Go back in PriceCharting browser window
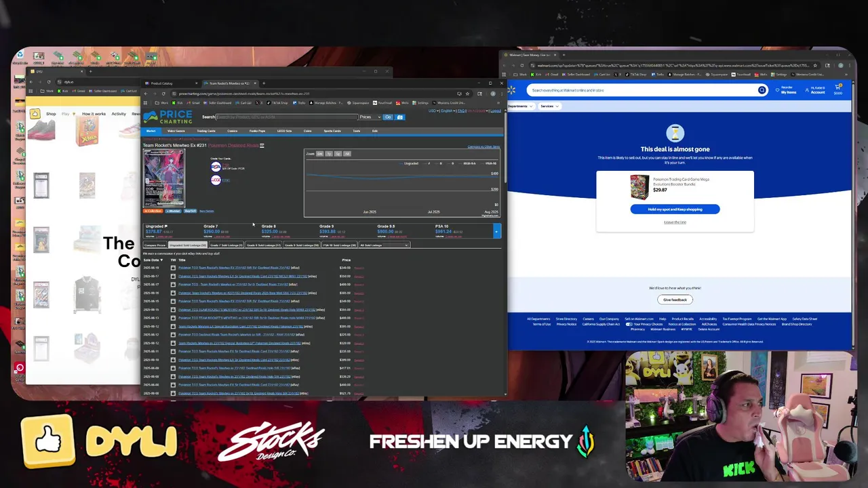 (146, 94)
